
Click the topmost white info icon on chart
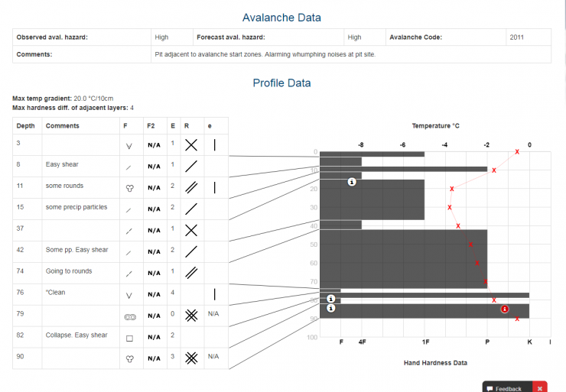click(351, 182)
